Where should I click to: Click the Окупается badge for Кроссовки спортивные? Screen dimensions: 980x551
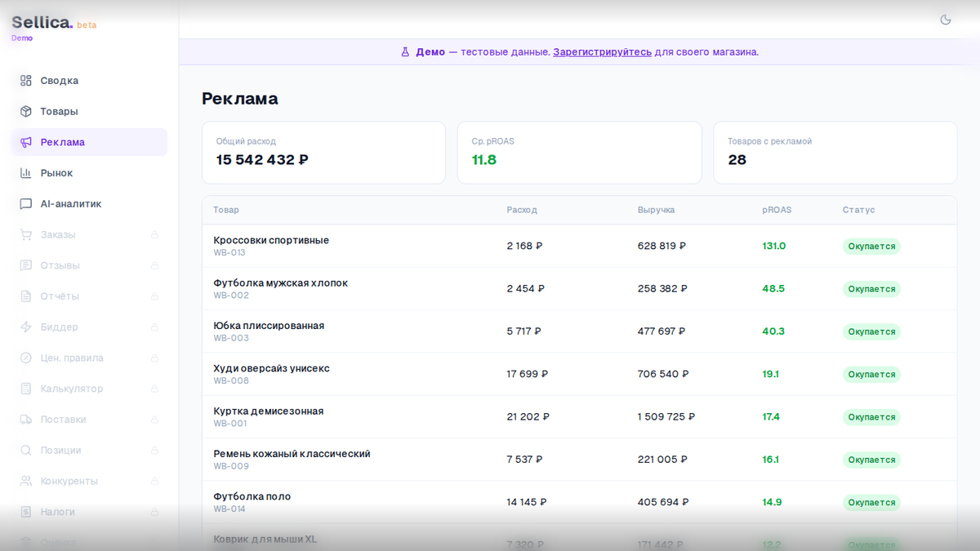click(x=871, y=246)
